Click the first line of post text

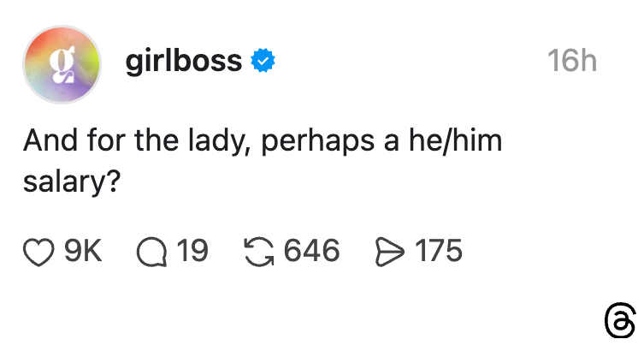(x=262, y=140)
